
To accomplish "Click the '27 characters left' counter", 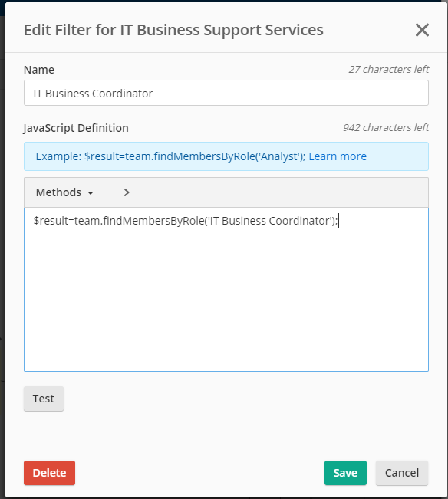I will click(389, 70).
